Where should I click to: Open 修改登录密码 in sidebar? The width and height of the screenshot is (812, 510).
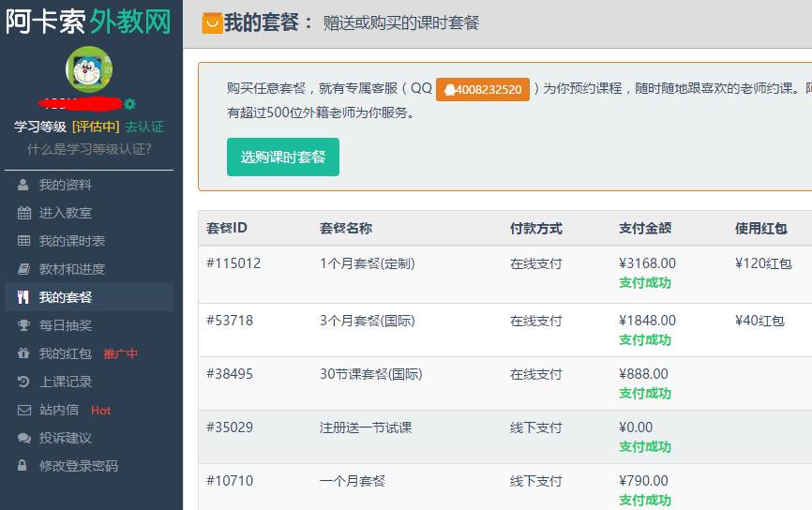(79, 466)
